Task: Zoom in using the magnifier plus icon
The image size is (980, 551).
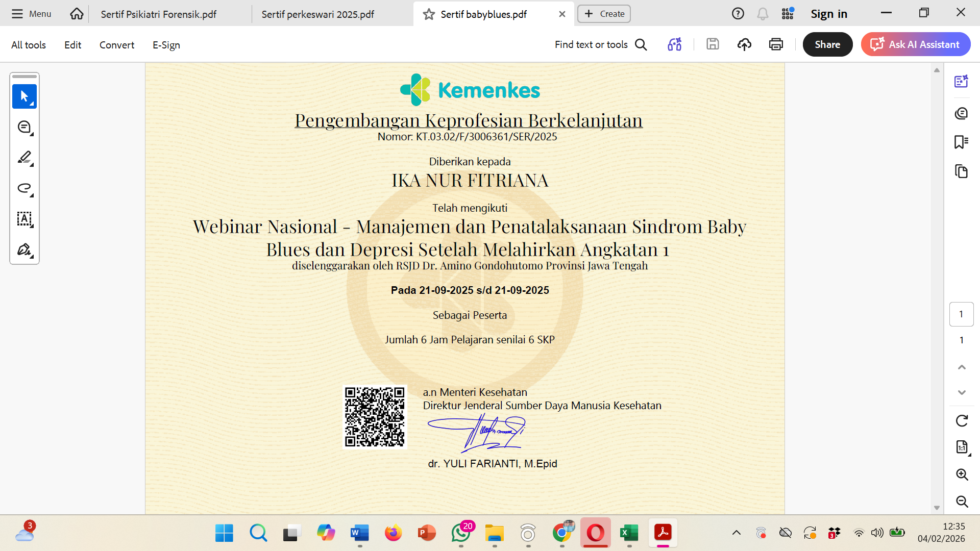Action: 962,474
